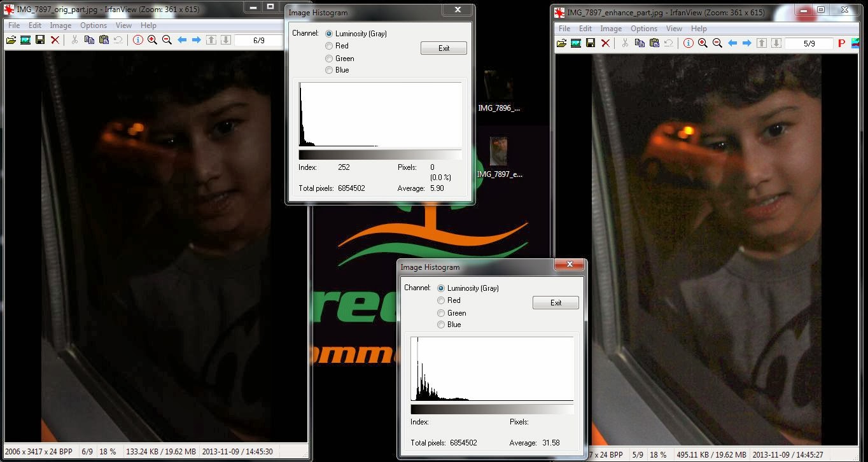The image size is (868, 462).
Task: Save IMG_7897_orig_part.jpg with the disk icon
Action: point(39,39)
